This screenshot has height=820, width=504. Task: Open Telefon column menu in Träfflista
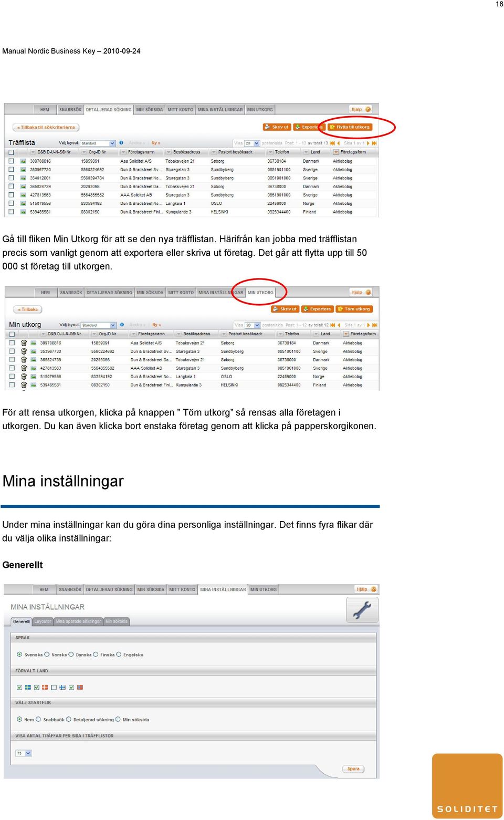click(x=271, y=152)
